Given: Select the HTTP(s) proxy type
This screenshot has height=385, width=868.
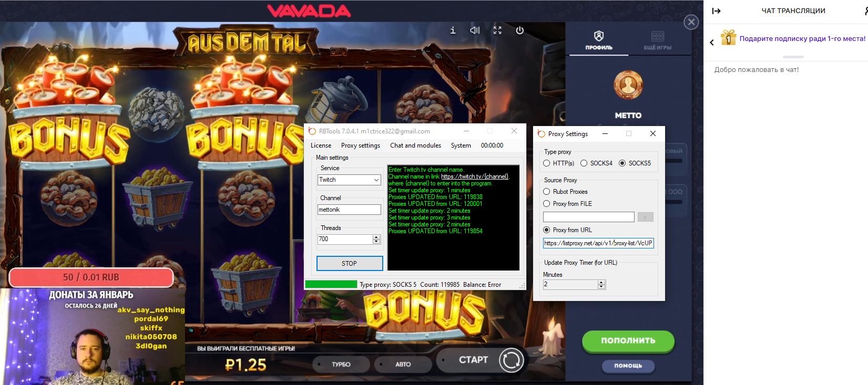Looking at the screenshot, I should 547,163.
